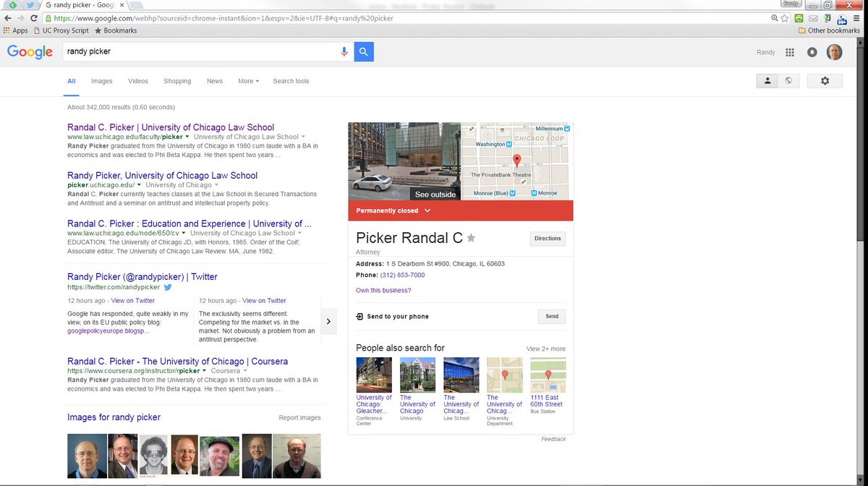
Task: Show private results person toggle
Action: pyautogui.click(x=767, y=81)
